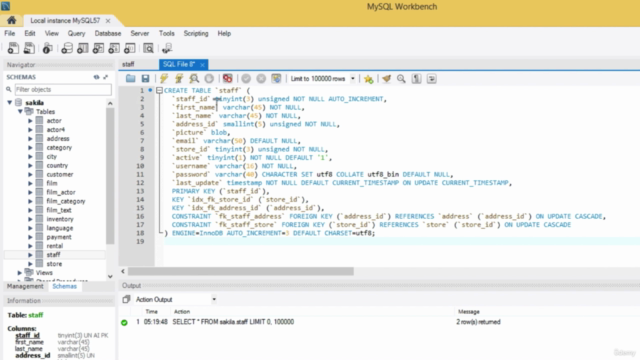Select the inventory table in tree
This screenshot has height=360, width=640.
point(60,219)
